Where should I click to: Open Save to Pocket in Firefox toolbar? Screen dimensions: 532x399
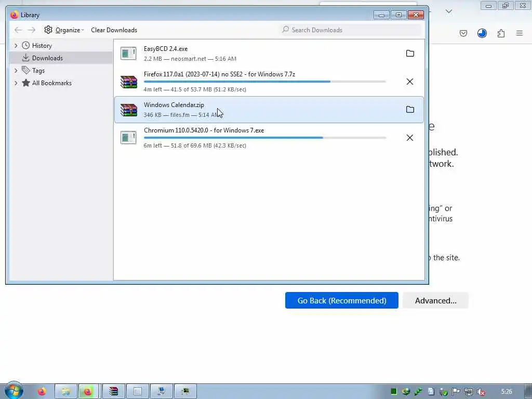[463, 33]
